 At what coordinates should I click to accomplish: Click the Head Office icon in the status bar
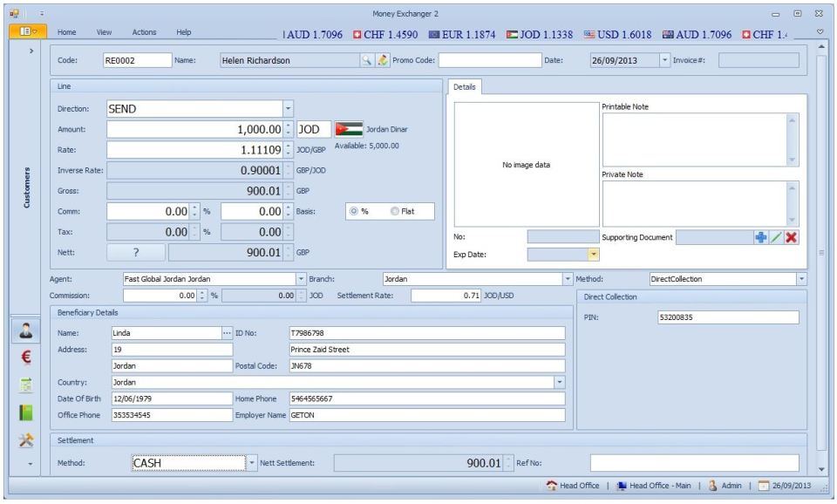pos(549,487)
